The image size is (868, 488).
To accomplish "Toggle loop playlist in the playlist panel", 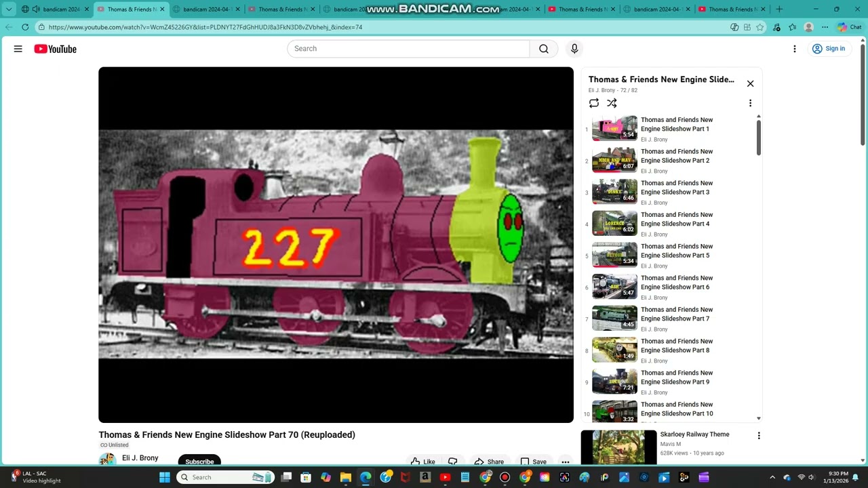I will pyautogui.click(x=594, y=103).
